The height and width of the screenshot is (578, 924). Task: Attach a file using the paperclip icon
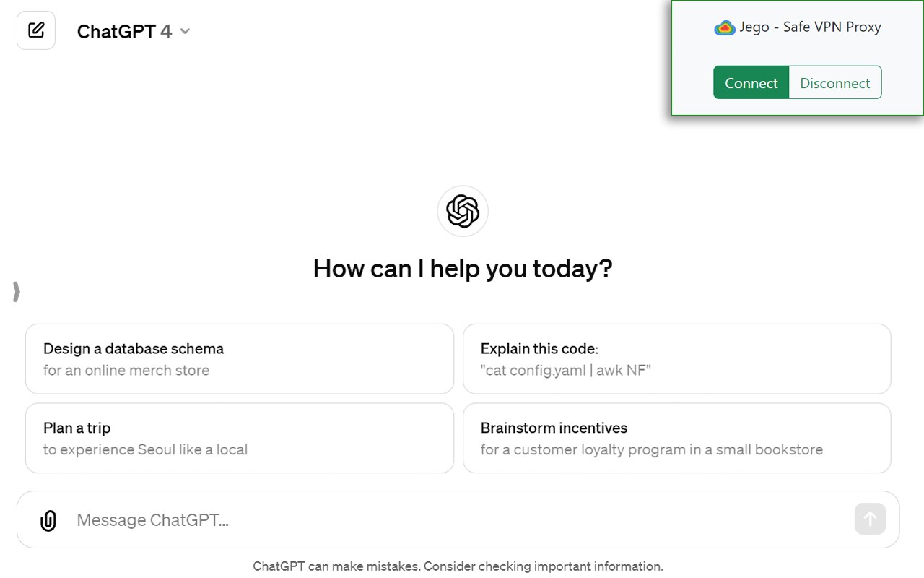48,520
